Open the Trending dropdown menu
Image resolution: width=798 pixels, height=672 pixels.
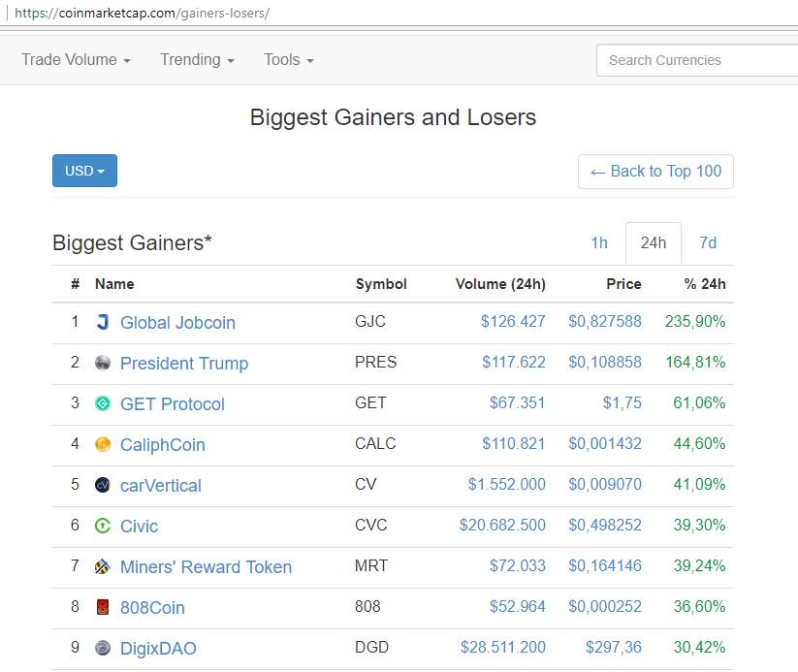[x=197, y=59]
